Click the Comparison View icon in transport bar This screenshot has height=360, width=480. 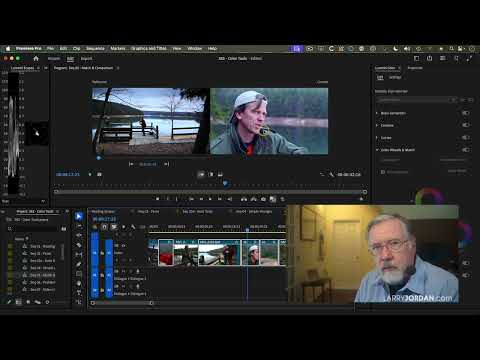(x=273, y=199)
